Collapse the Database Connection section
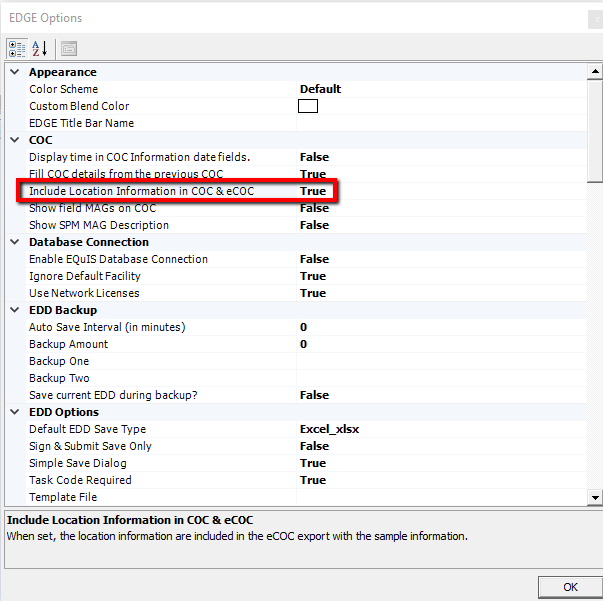Image resolution: width=603 pixels, height=601 pixels. coord(14,242)
